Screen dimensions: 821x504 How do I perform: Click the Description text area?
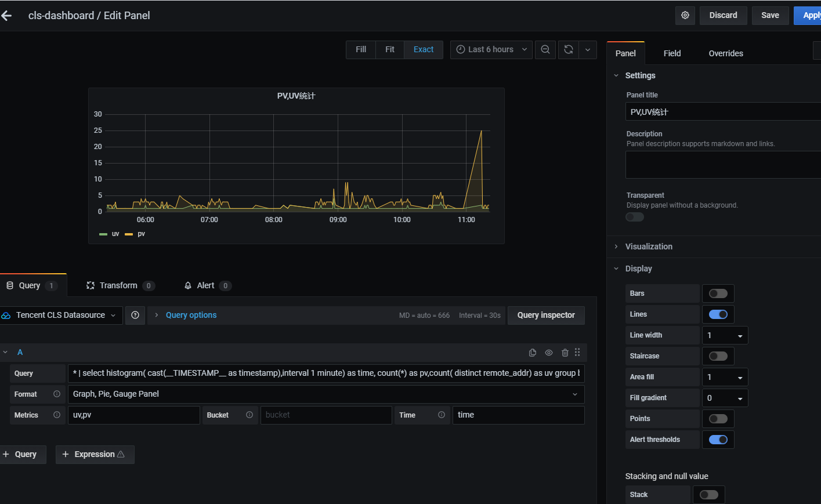tap(723, 165)
